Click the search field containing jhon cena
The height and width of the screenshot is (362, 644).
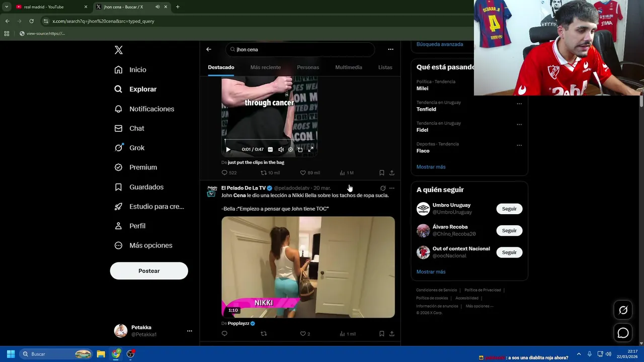click(x=300, y=49)
